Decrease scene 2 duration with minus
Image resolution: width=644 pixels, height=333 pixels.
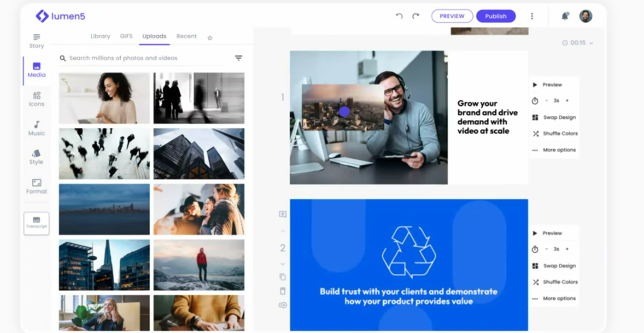click(x=547, y=249)
